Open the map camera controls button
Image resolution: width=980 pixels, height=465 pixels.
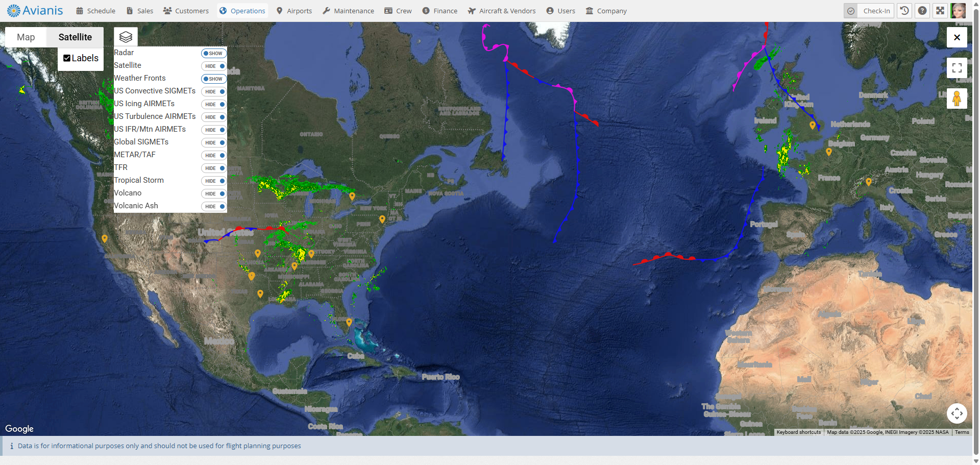(x=957, y=413)
